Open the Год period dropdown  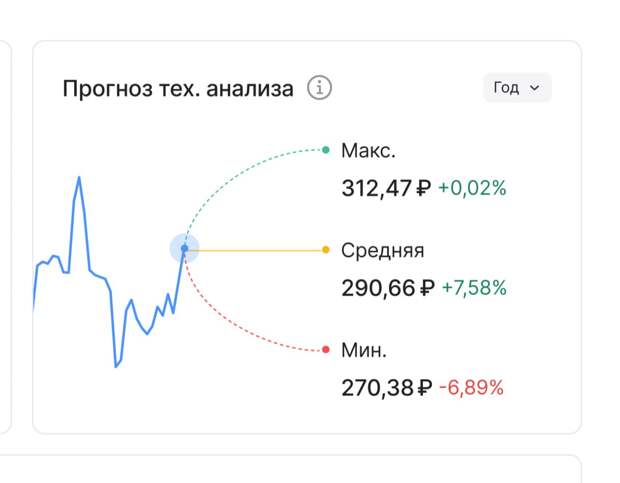coord(517,87)
